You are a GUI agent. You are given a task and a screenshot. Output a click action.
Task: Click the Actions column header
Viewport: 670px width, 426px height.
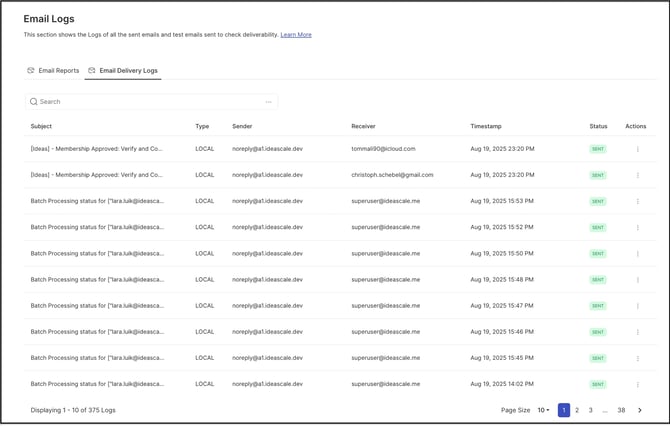pyautogui.click(x=636, y=126)
